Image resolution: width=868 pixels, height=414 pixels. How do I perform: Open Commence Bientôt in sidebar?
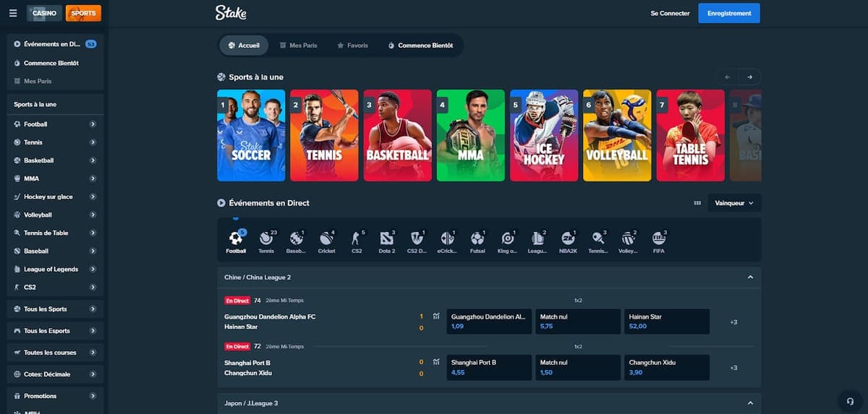(55, 63)
